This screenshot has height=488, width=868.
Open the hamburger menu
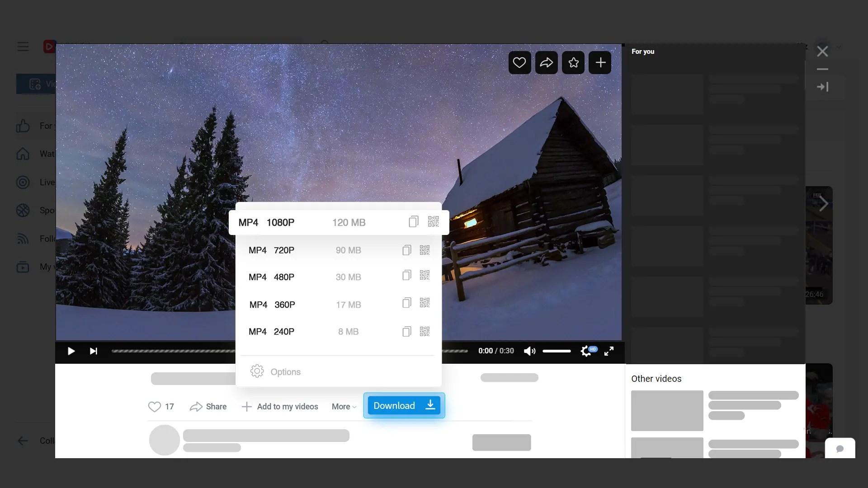pyautogui.click(x=23, y=47)
